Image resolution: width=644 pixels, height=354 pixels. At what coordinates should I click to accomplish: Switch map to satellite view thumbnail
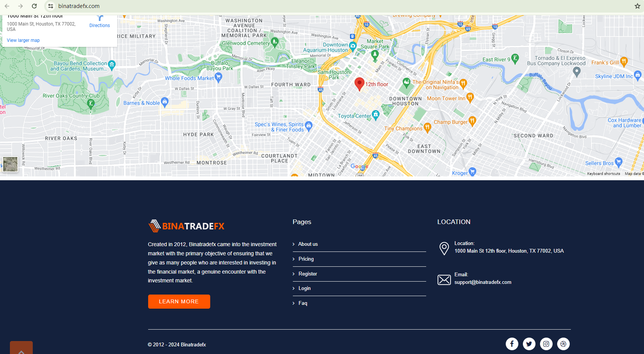tap(10, 164)
